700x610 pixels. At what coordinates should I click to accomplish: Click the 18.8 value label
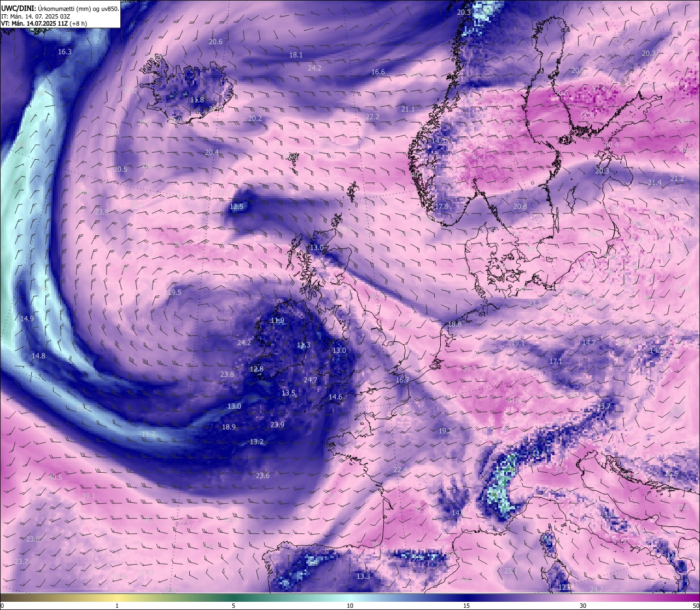click(454, 324)
